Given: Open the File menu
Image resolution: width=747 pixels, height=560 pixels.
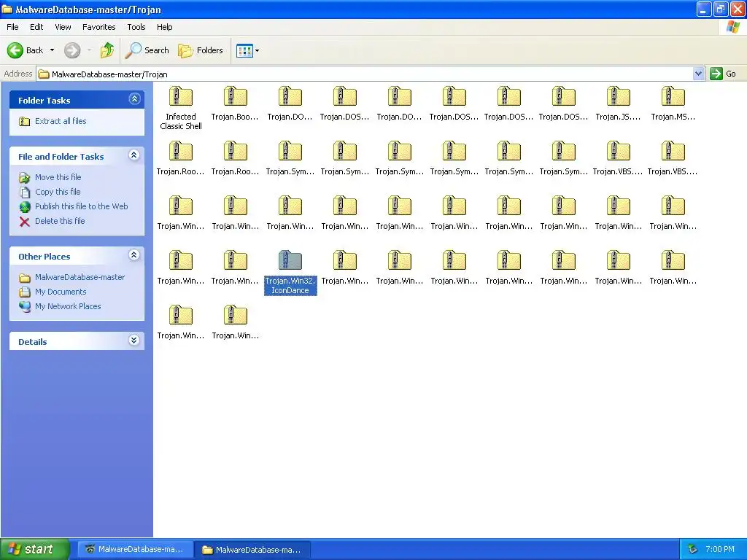Looking at the screenshot, I should (x=12, y=27).
